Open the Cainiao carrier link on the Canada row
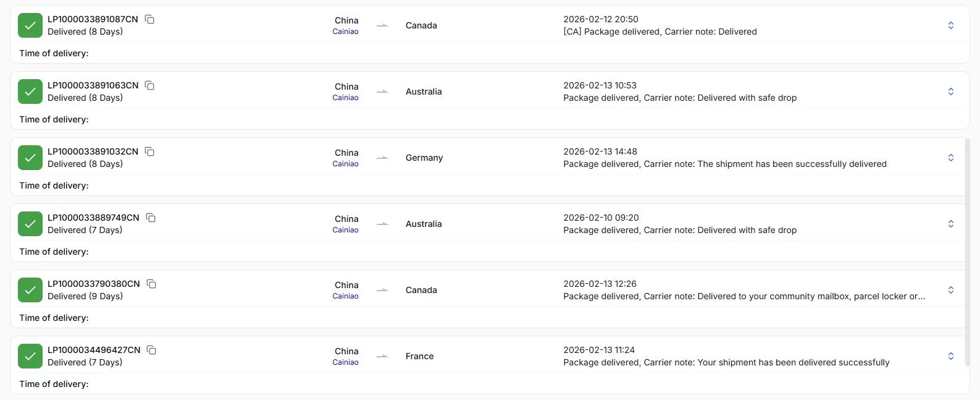The width and height of the screenshot is (980, 400). coord(345,31)
